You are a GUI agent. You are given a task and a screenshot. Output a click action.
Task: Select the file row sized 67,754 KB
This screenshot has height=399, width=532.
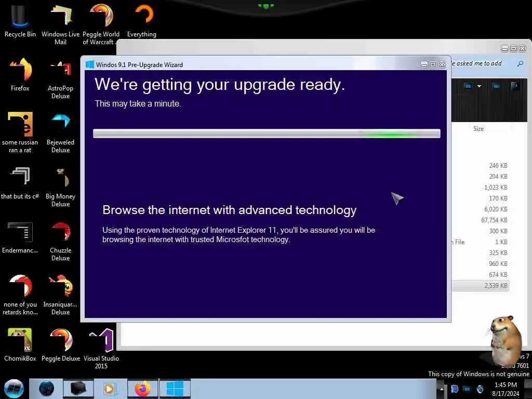click(480, 220)
